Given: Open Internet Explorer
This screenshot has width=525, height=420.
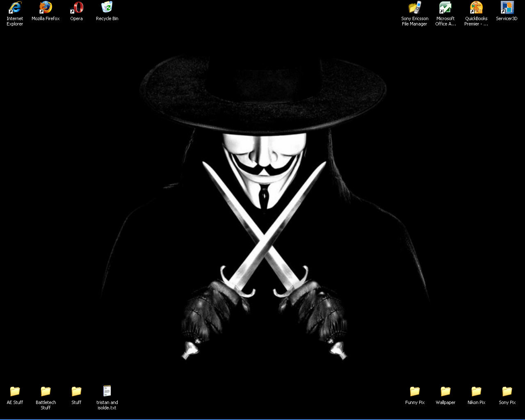Looking at the screenshot, I should [14, 8].
